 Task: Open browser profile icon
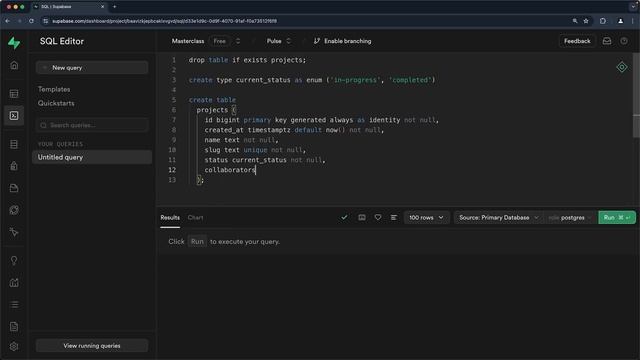[620, 21]
